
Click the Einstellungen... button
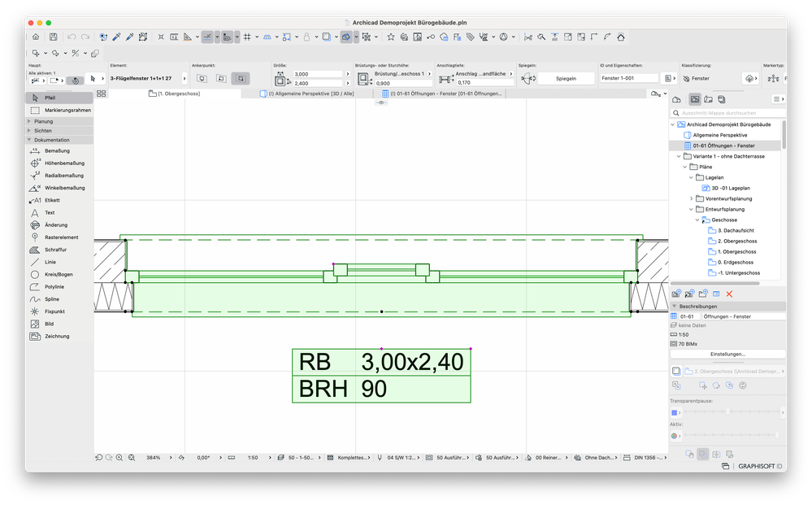[x=727, y=355]
